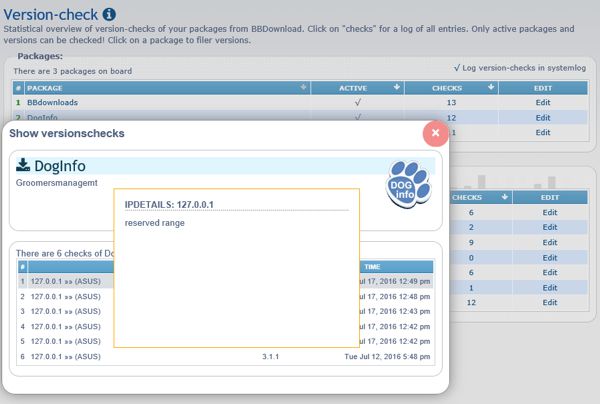Close the Show versionschecks dialog
Viewport: 600px width, 404px height.
click(435, 133)
